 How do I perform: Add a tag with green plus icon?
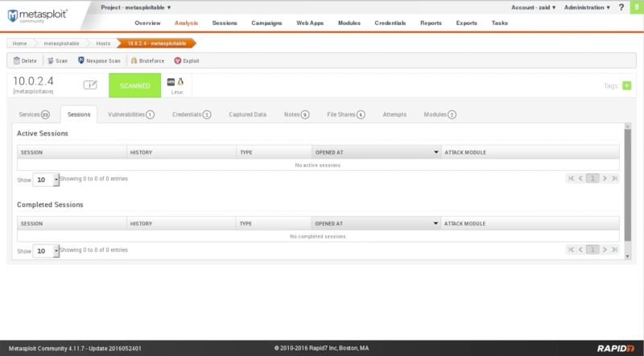627,85
